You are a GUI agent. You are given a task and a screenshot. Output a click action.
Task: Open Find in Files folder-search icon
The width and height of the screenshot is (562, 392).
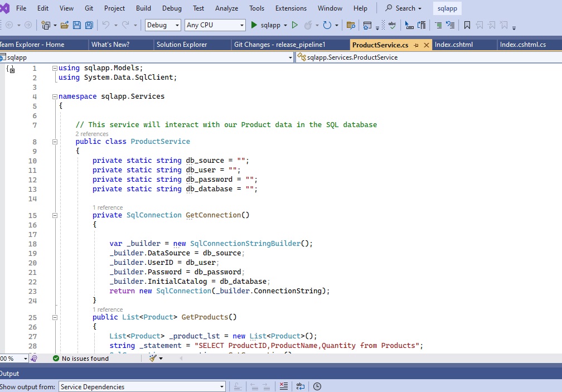click(351, 25)
